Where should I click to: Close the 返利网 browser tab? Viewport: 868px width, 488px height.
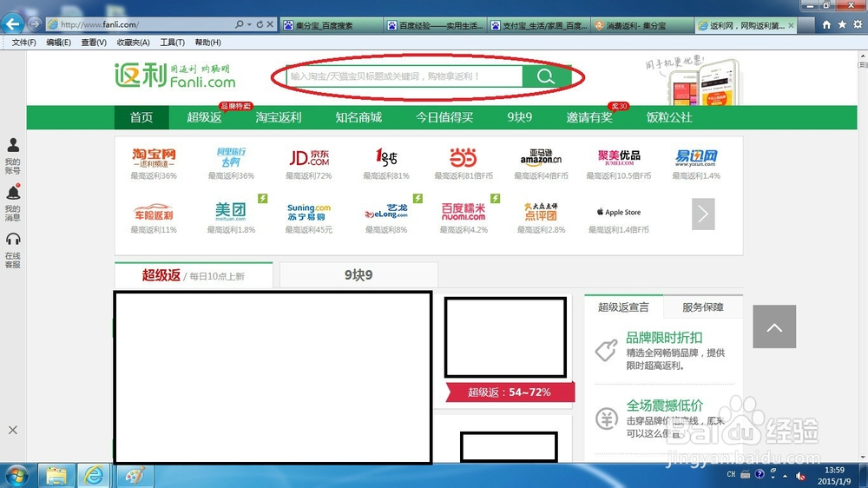(791, 25)
